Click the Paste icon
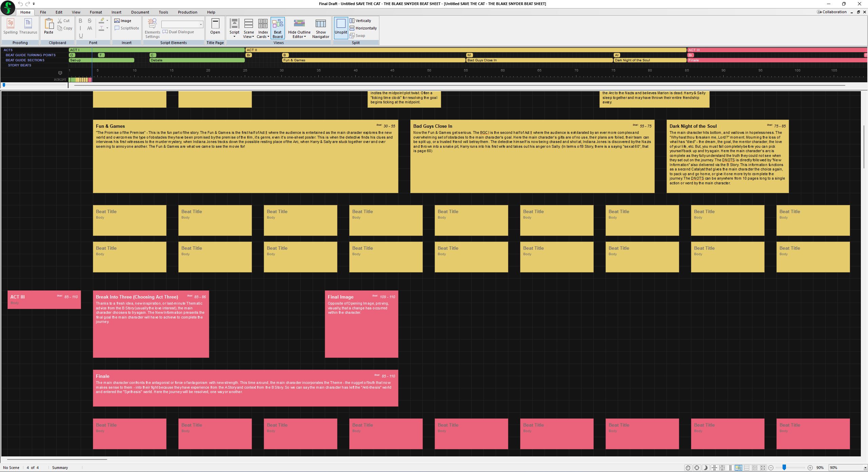 [x=49, y=24]
